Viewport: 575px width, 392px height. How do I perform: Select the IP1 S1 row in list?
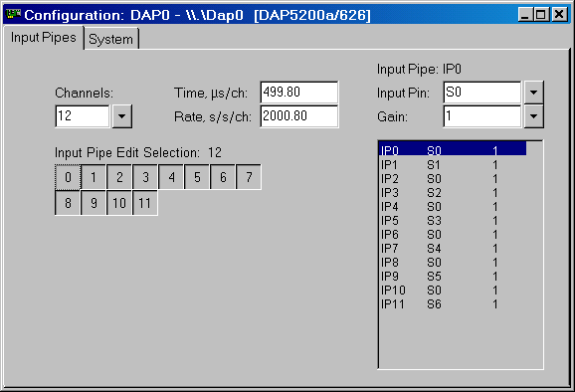point(453,164)
